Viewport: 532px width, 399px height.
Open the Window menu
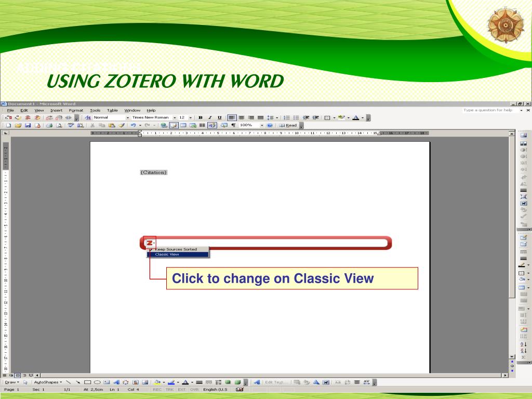coord(132,111)
